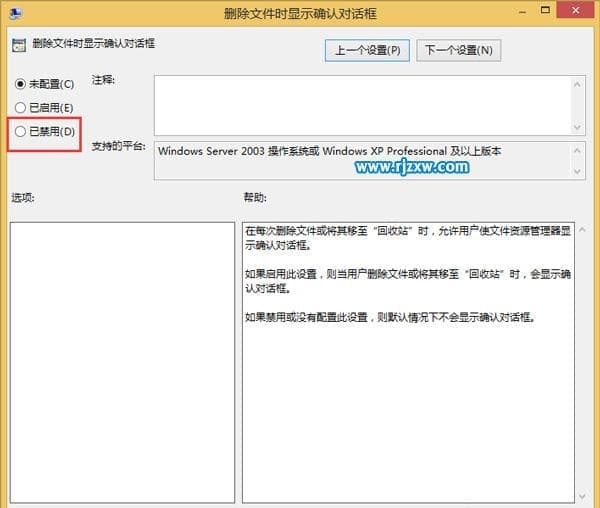Viewport: 600px width, 508px height.
Task: Click the policy setting icon beside the heading
Action: click(19, 45)
